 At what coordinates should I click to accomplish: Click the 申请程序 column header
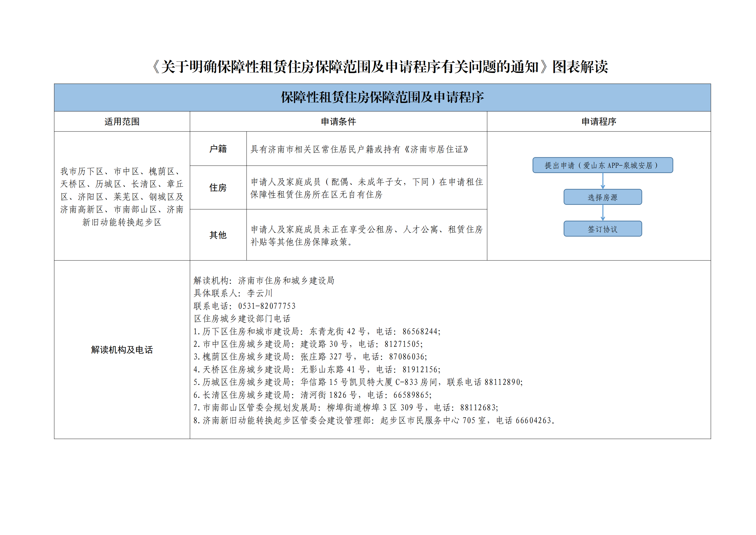[x=599, y=122]
